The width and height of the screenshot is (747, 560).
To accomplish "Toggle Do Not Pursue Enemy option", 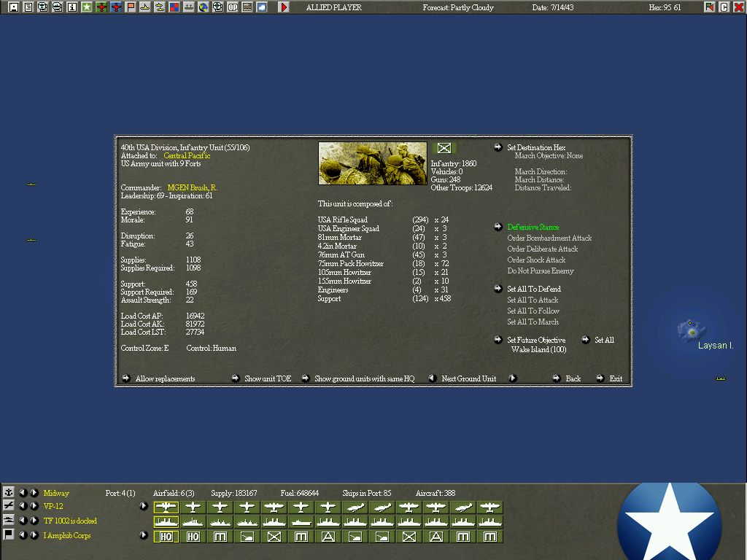I will pos(541,271).
